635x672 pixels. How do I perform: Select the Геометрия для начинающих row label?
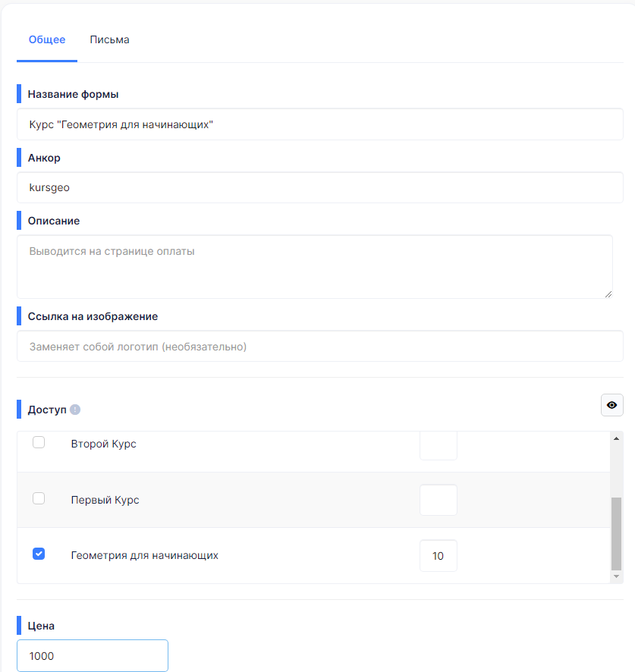[144, 555]
